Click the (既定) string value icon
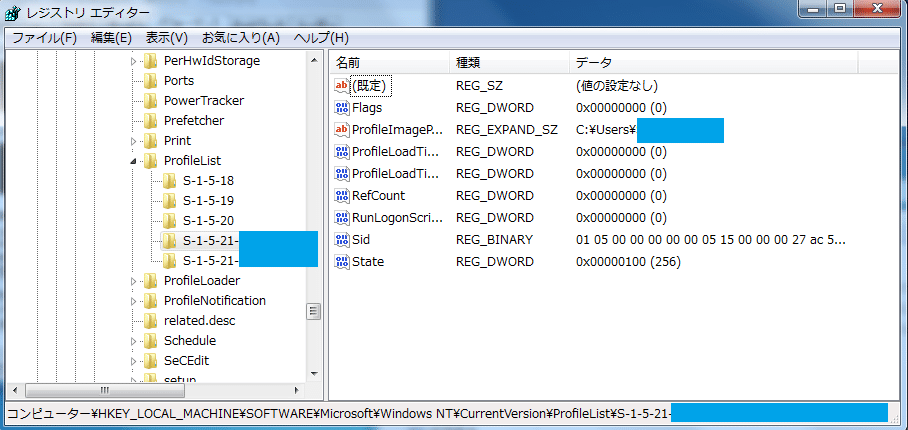Screen dimensions: 908x430 [x=342, y=86]
